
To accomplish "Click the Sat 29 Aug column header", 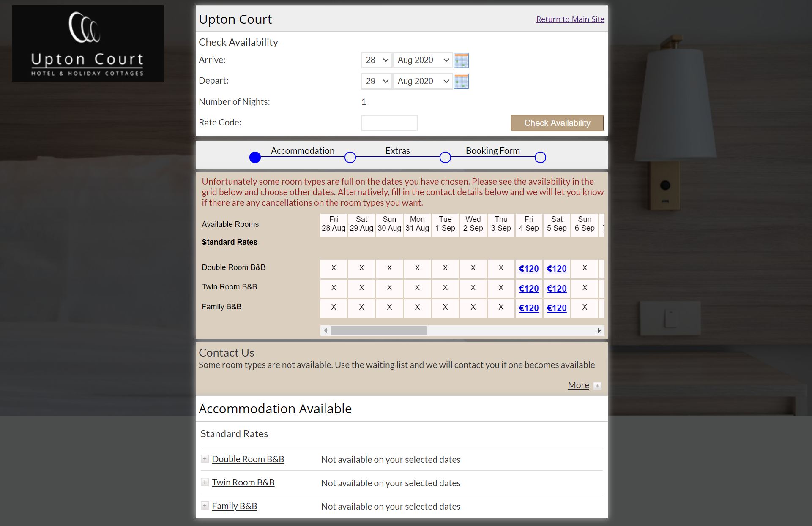I will pyautogui.click(x=361, y=224).
